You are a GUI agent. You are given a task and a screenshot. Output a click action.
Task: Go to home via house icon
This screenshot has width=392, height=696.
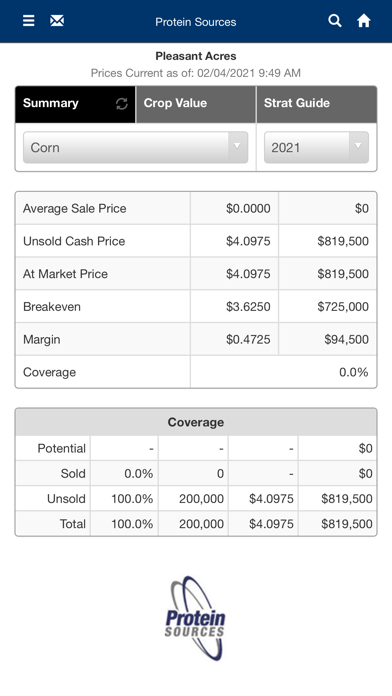(364, 21)
